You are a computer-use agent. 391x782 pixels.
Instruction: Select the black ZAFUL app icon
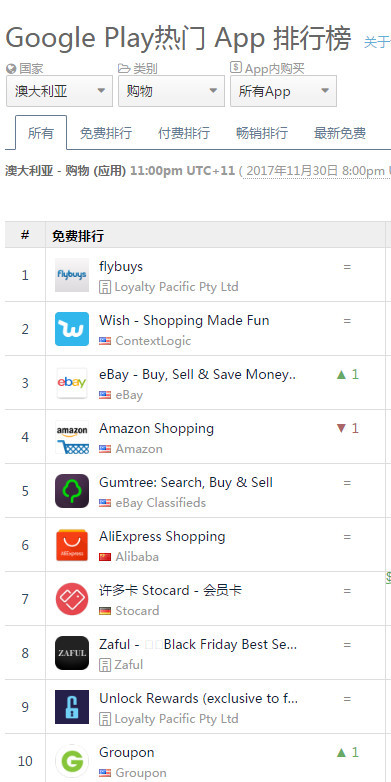(72, 653)
